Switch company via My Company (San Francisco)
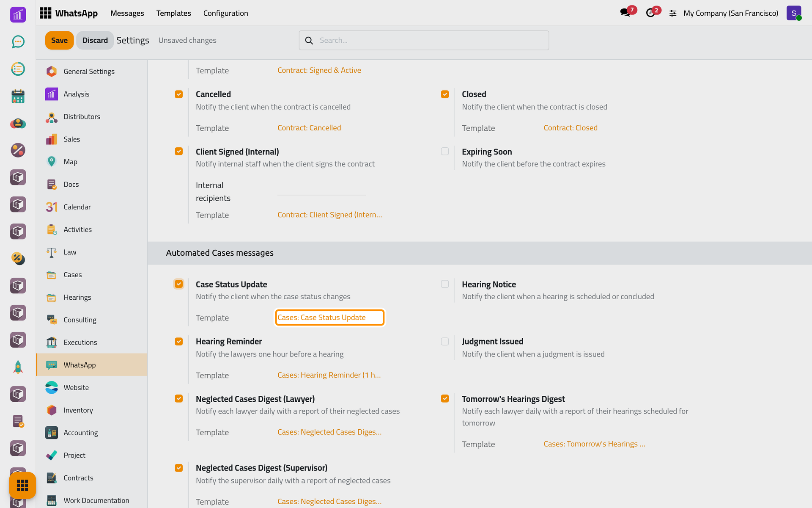The height and width of the screenshot is (508, 812). pos(731,13)
